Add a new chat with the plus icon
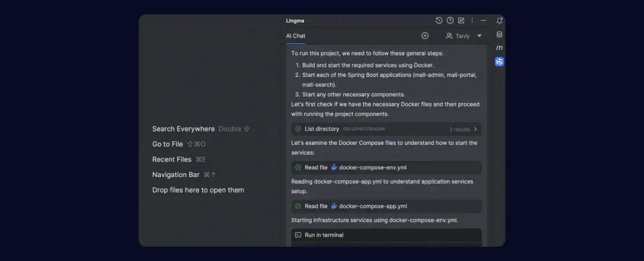Viewport: 644px width, 261px height. click(425, 36)
